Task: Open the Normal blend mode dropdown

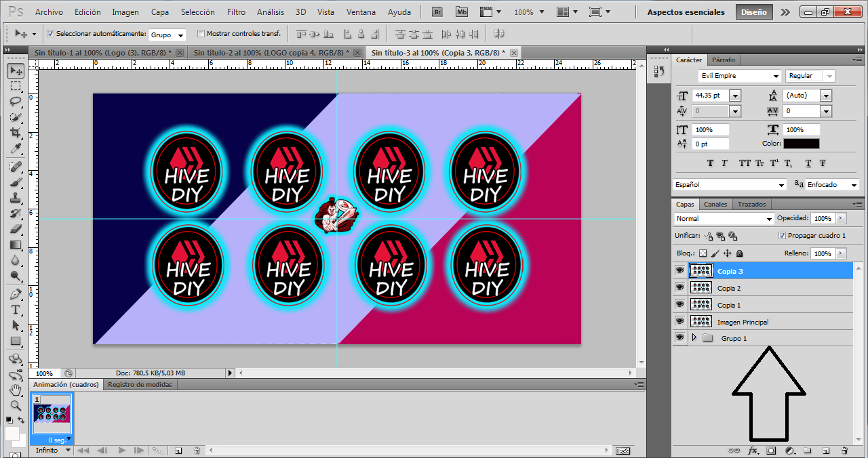Action: click(x=724, y=219)
